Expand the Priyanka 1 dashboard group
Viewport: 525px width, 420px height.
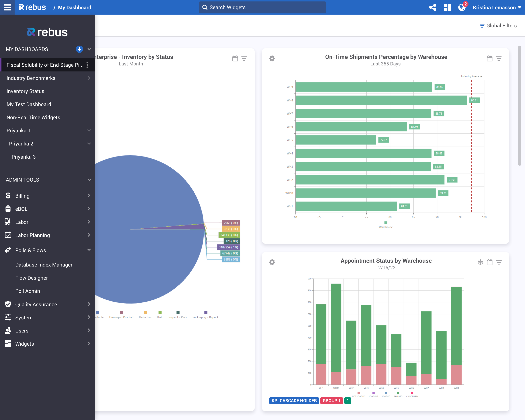pos(89,131)
